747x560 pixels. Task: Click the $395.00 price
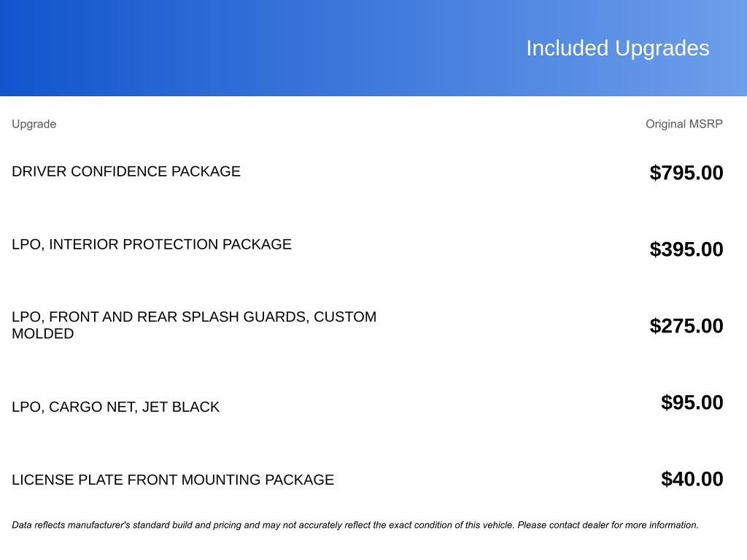click(x=686, y=249)
